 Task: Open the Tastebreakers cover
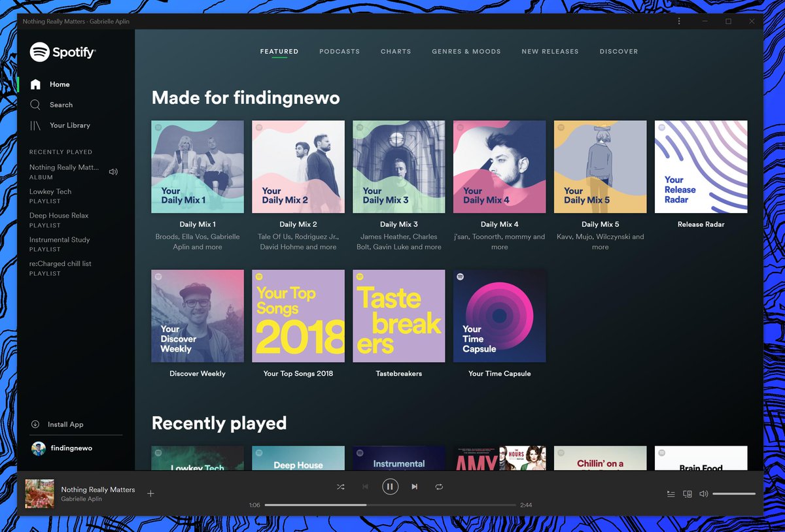coord(399,316)
